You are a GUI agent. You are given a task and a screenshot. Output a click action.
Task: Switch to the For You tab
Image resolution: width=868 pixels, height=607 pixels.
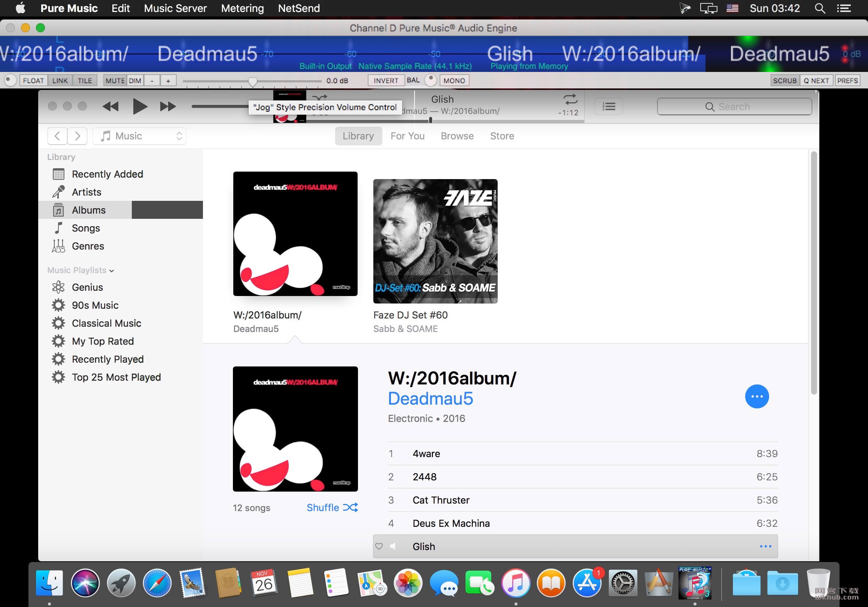[407, 136]
